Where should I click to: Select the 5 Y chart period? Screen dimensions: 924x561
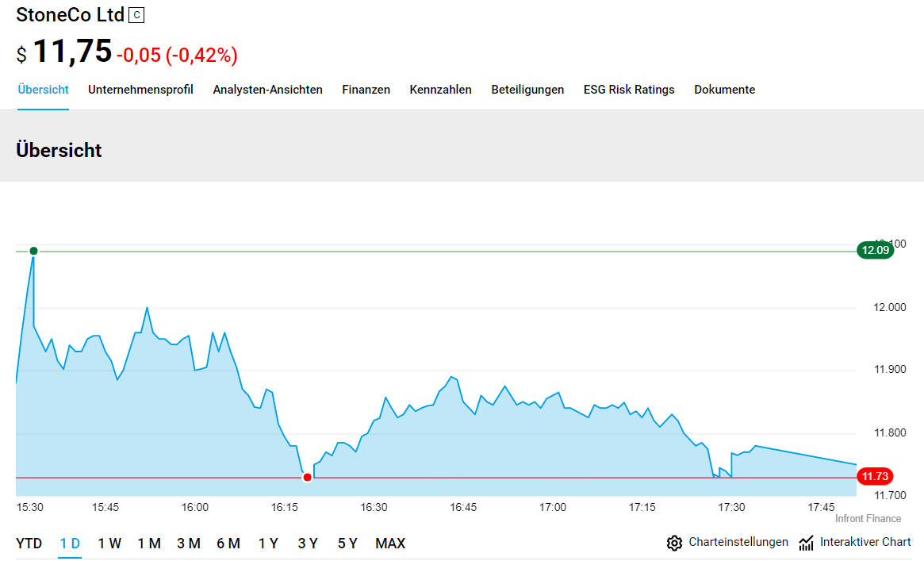[347, 544]
